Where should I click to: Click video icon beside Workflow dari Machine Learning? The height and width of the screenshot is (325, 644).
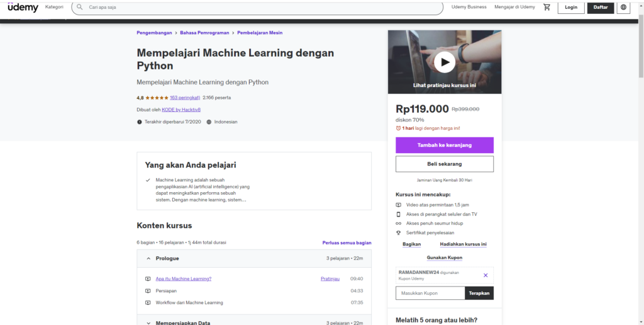pyautogui.click(x=148, y=302)
